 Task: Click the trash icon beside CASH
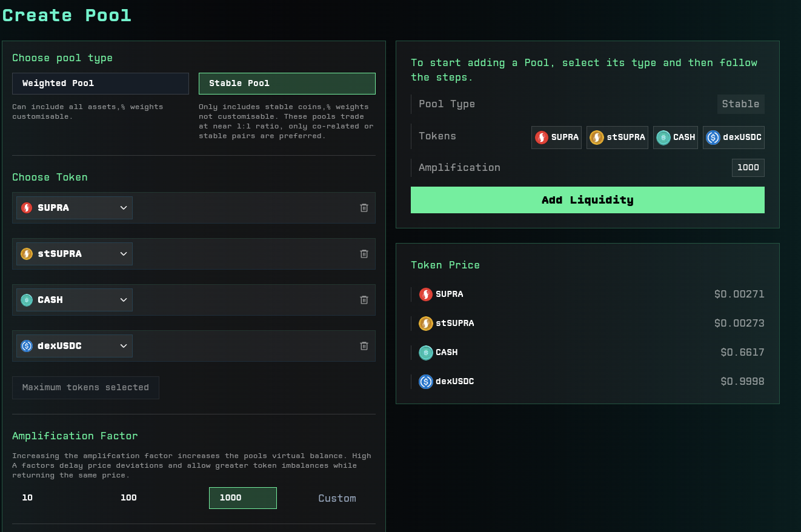pos(364,300)
